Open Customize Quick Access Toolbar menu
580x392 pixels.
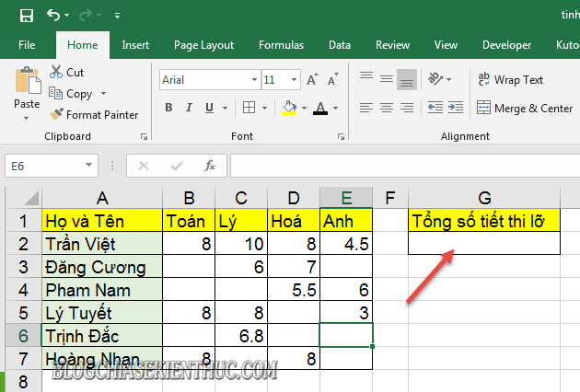click(117, 16)
